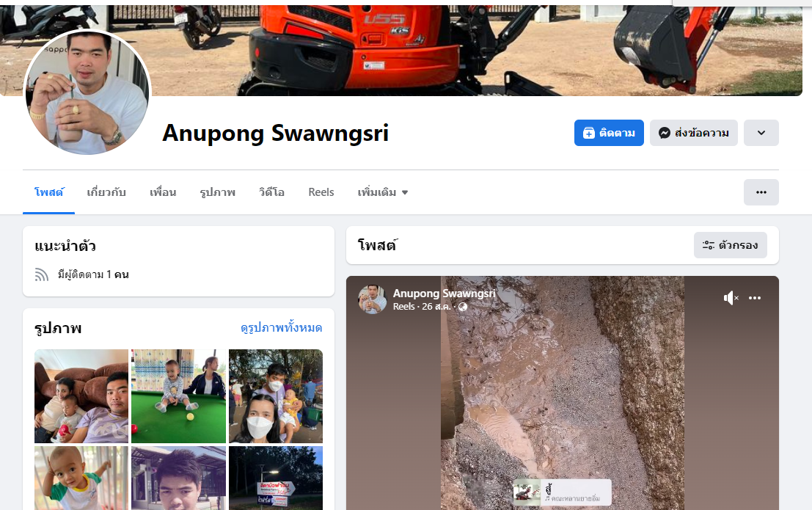The image size is (812, 510).
Task: Open photo of baby in green shirt
Action: [x=81, y=478]
